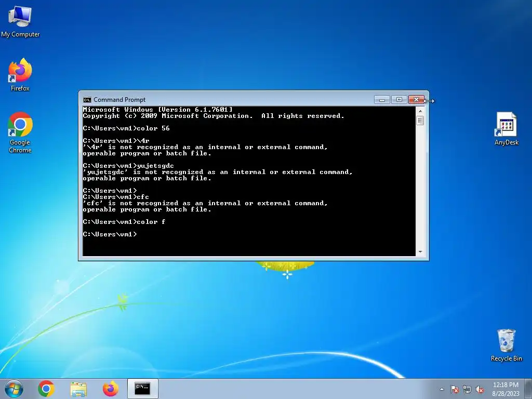This screenshot has height=399, width=532.
Task: Select the Recycle Bin desktop icon
Action: point(506,345)
